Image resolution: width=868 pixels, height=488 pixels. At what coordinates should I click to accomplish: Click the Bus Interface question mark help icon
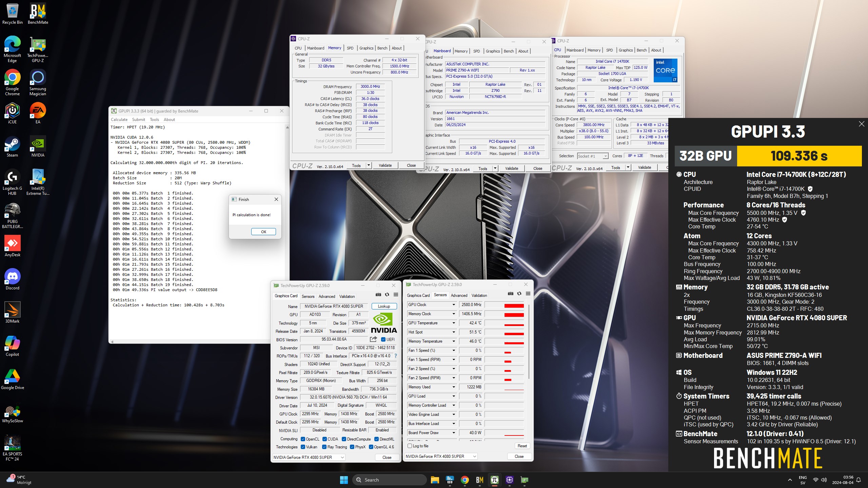pyautogui.click(x=395, y=356)
